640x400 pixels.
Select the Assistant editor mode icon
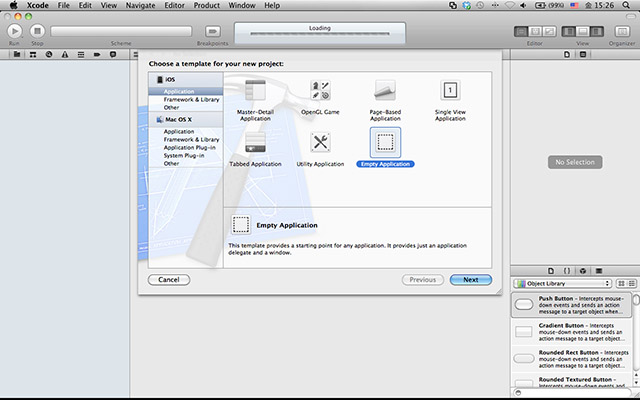pyautogui.click(x=536, y=31)
